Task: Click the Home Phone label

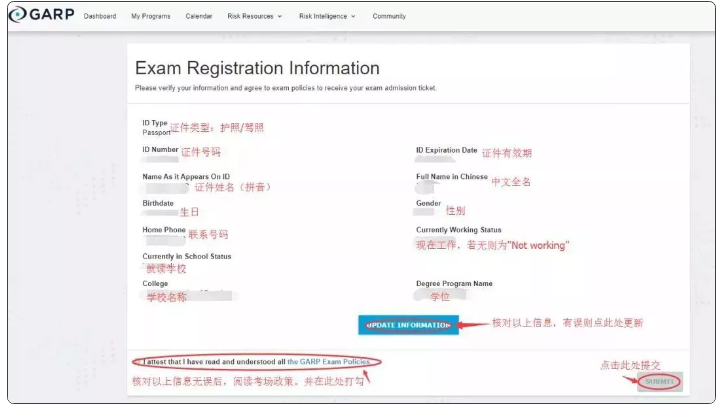Action: [164, 229]
